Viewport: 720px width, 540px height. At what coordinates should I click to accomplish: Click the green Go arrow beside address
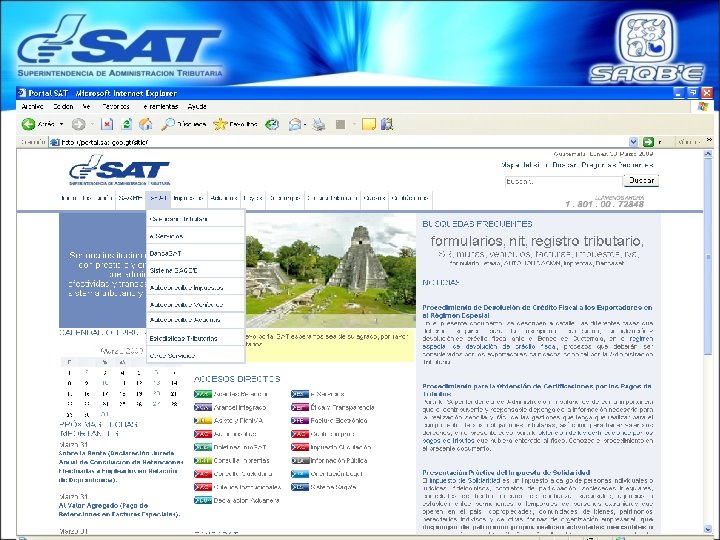pyautogui.click(x=648, y=142)
